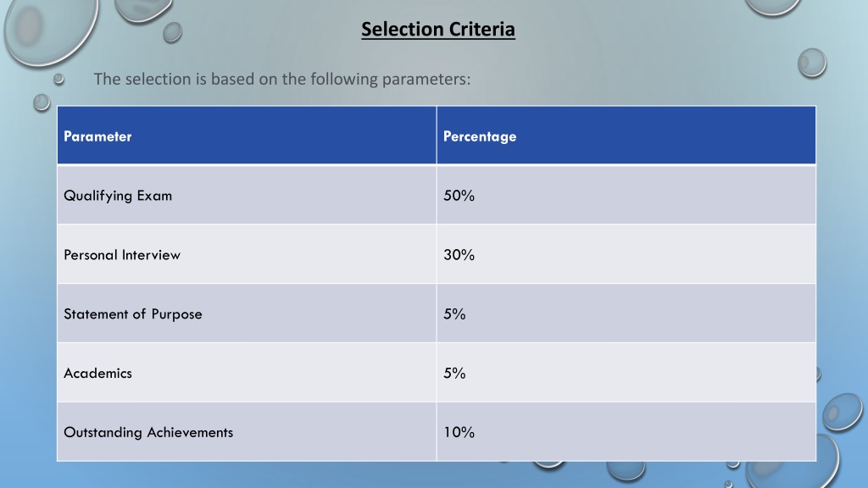Select the Academics table cell
868x488 pixels.
(247, 373)
